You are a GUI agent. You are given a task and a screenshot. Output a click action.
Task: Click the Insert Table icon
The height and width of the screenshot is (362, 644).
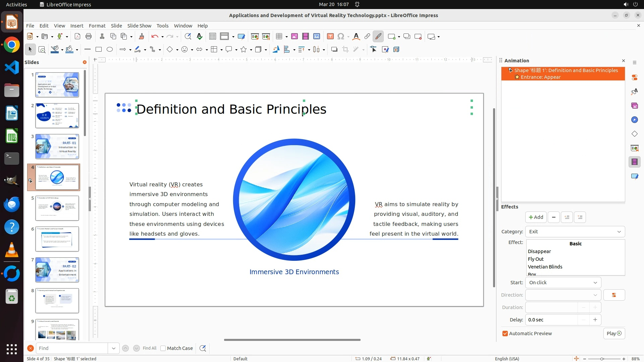click(x=279, y=37)
